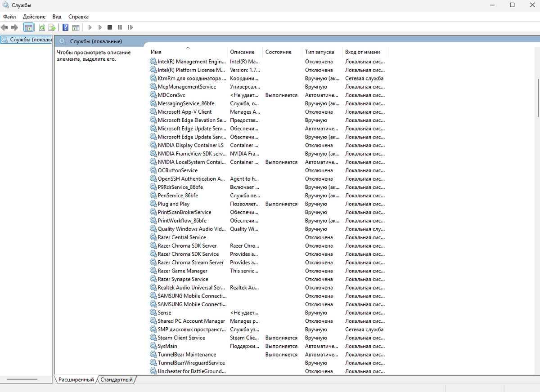Select NVIDIA FrameView SDK service

[x=268, y=154]
